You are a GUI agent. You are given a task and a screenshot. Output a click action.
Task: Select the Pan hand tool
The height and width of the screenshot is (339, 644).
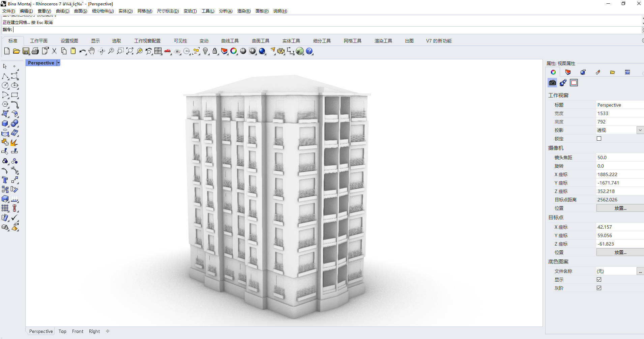[x=92, y=51]
